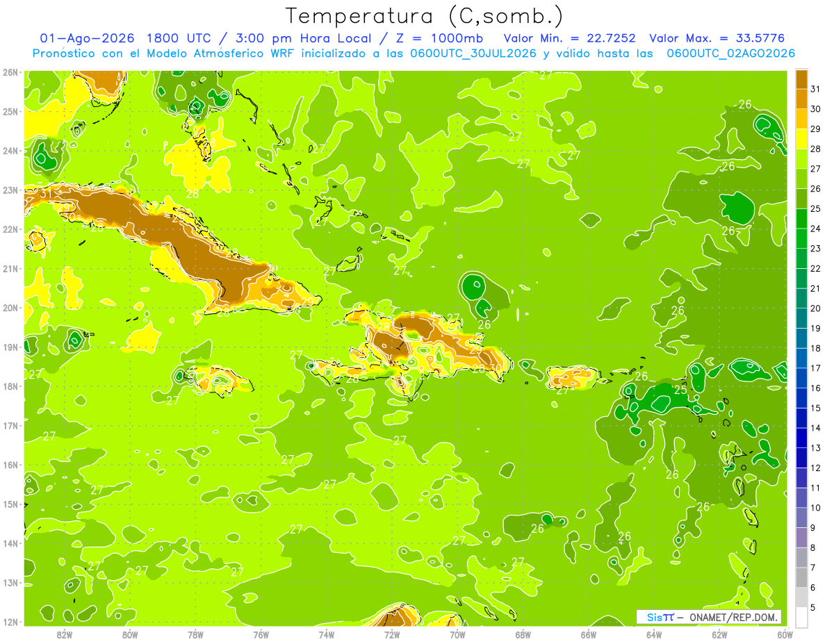The width and height of the screenshot is (834, 644).
Task: Click the '24' label on the color scale
Action: coord(816,229)
